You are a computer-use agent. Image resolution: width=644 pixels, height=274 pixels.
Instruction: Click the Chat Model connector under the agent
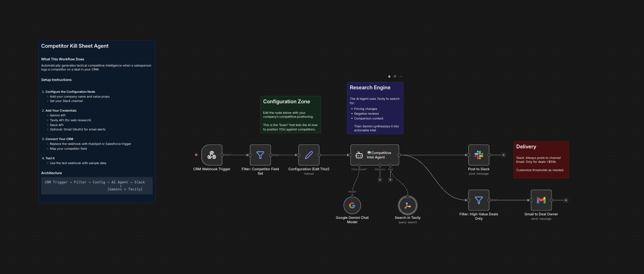(359, 165)
